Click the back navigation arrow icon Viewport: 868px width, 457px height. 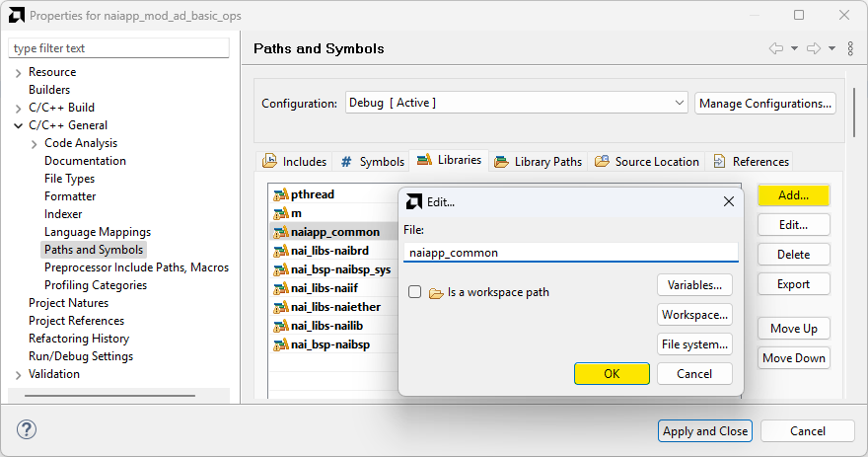[776, 48]
